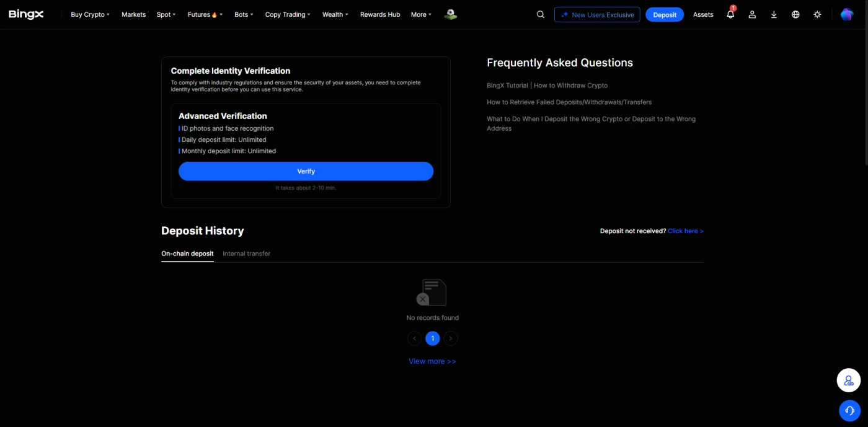Click the colorful avatar icon
Viewport: 868px width, 427px height.
tap(847, 14)
